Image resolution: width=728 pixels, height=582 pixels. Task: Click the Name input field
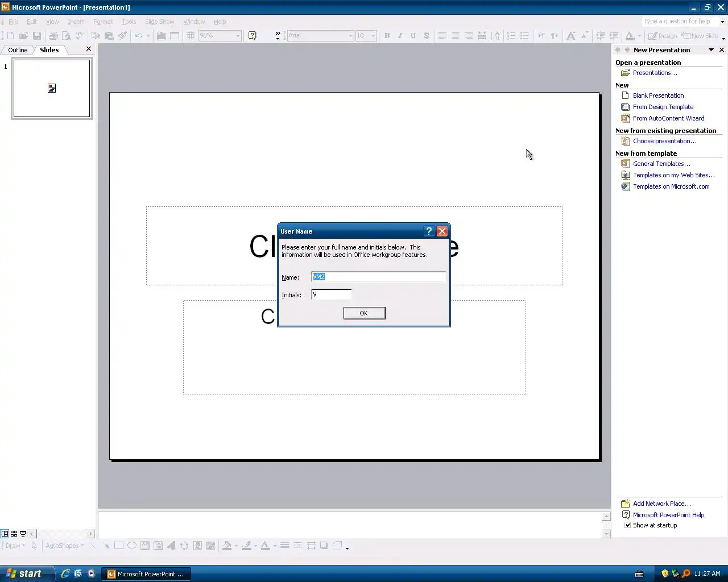pyautogui.click(x=378, y=277)
